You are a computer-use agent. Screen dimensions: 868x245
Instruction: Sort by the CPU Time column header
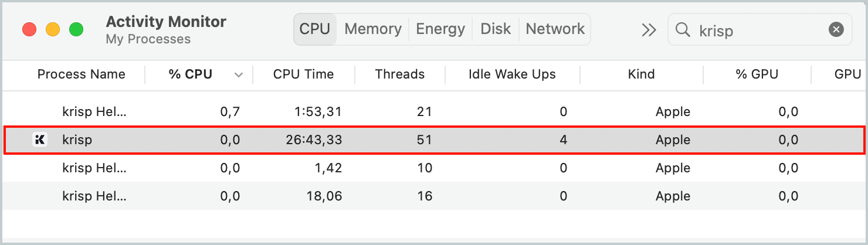click(303, 74)
